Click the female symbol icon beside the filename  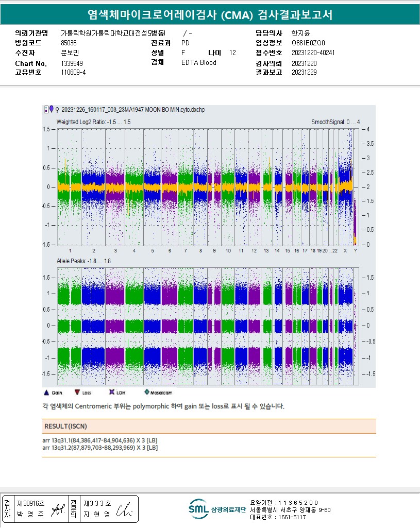[x=57, y=109]
